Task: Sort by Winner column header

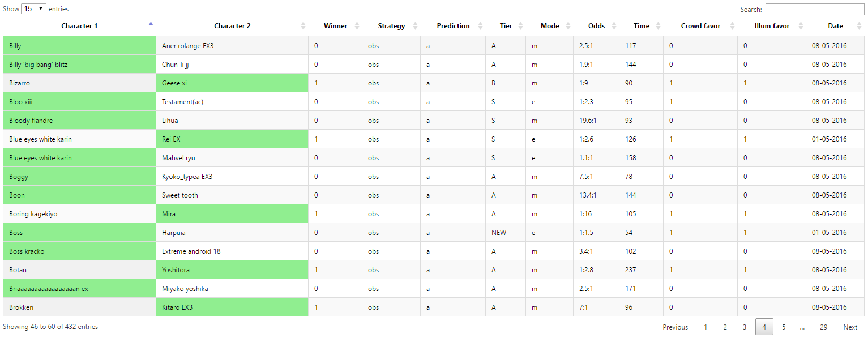Action: pyautogui.click(x=335, y=26)
